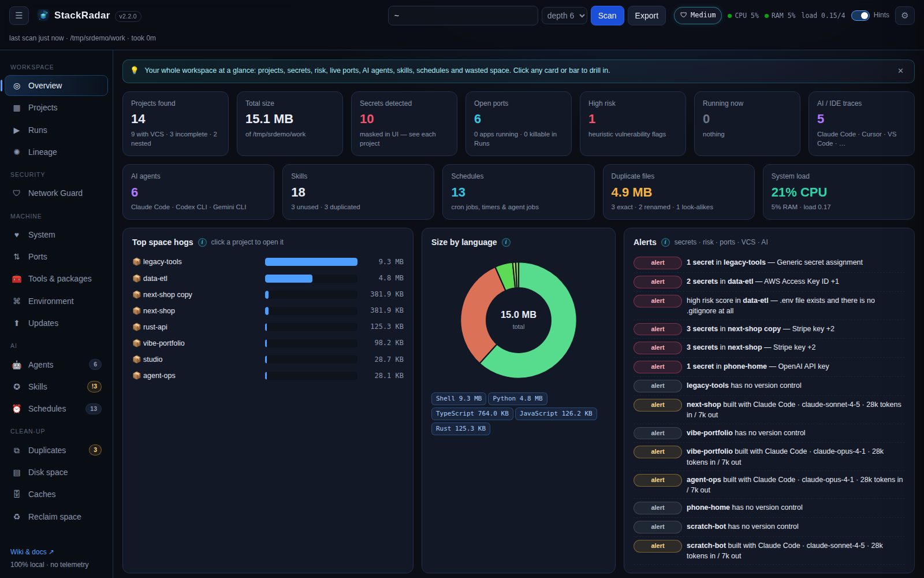
Task: Open Environment in sidebar
Action: [x=56, y=301]
